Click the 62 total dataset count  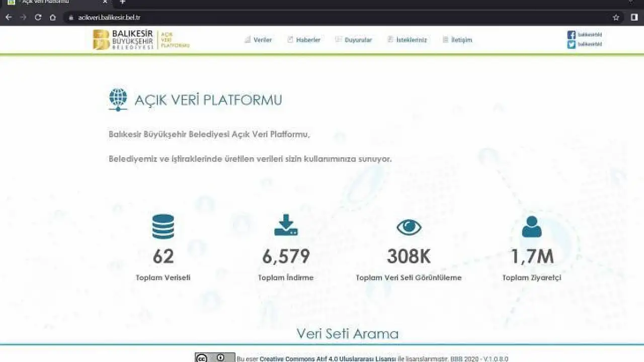click(x=163, y=256)
